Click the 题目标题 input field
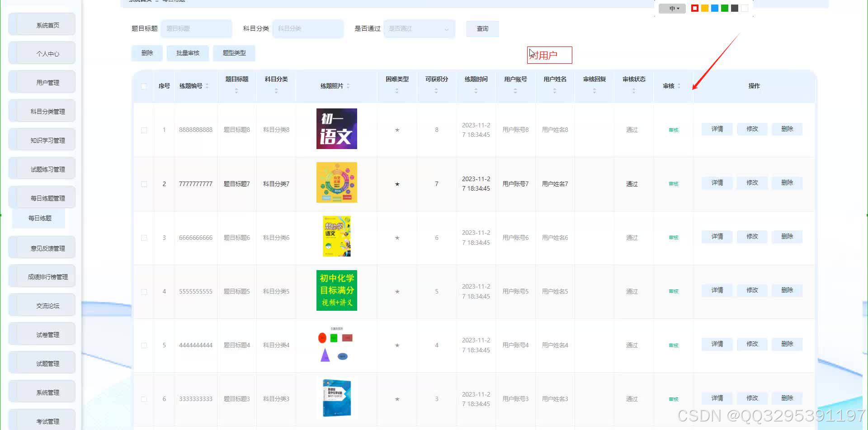 (x=196, y=28)
